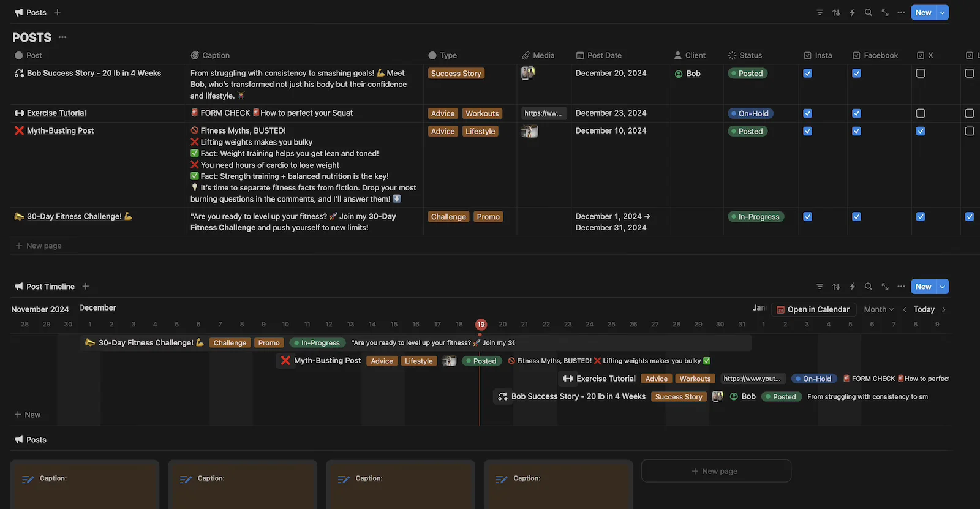This screenshot has height=509, width=980.
Task: Uncheck Facebook for Bob Success Story
Action: (x=856, y=74)
